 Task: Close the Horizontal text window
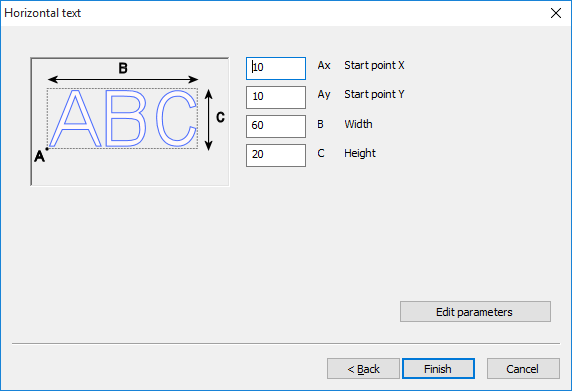(556, 13)
